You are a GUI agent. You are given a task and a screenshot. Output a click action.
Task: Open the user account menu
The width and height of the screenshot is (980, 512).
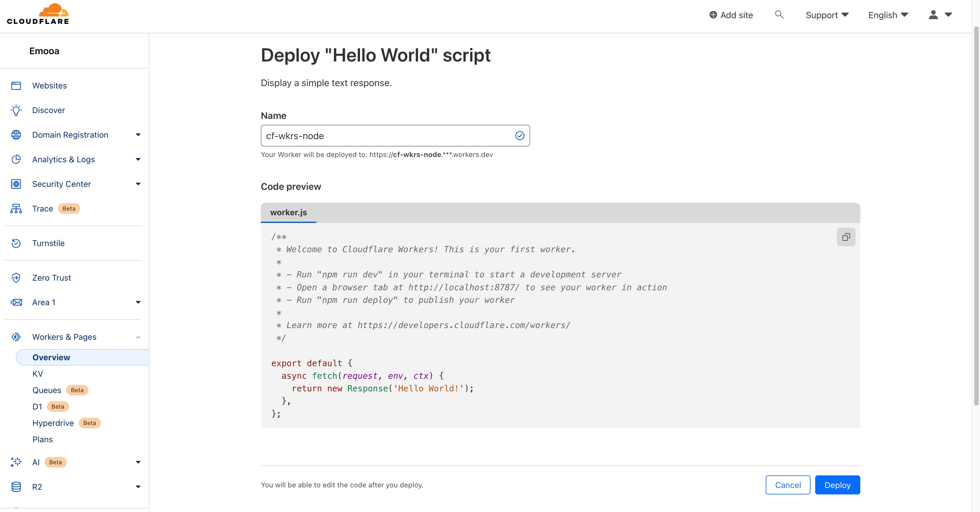click(940, 15)
